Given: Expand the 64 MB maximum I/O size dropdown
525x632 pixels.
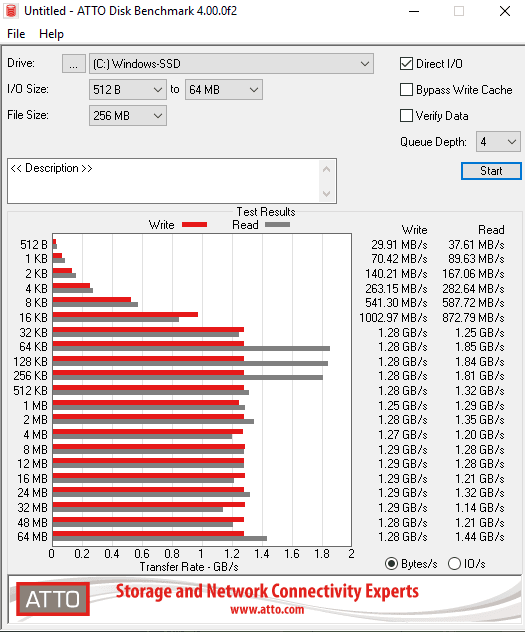Looking at the screenshot, I should pos(224,89).
